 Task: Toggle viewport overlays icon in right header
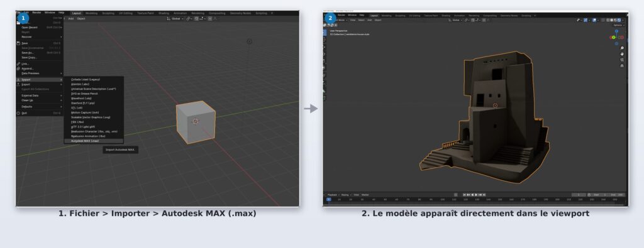tap(594, 20)
